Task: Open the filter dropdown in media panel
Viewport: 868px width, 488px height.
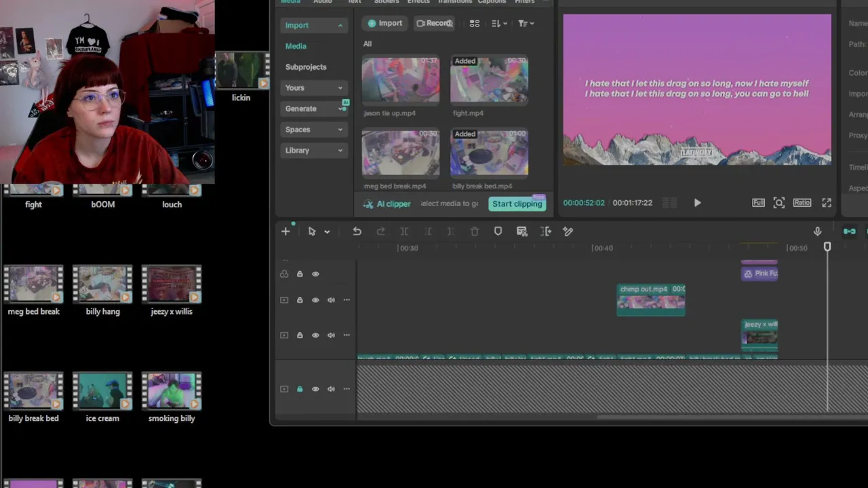Action: 526,24
